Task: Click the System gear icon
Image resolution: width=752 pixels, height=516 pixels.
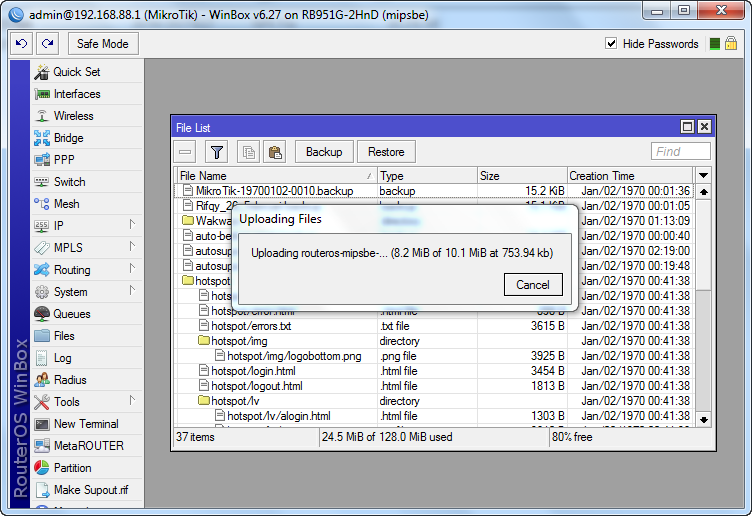Action: pos(42,292)
